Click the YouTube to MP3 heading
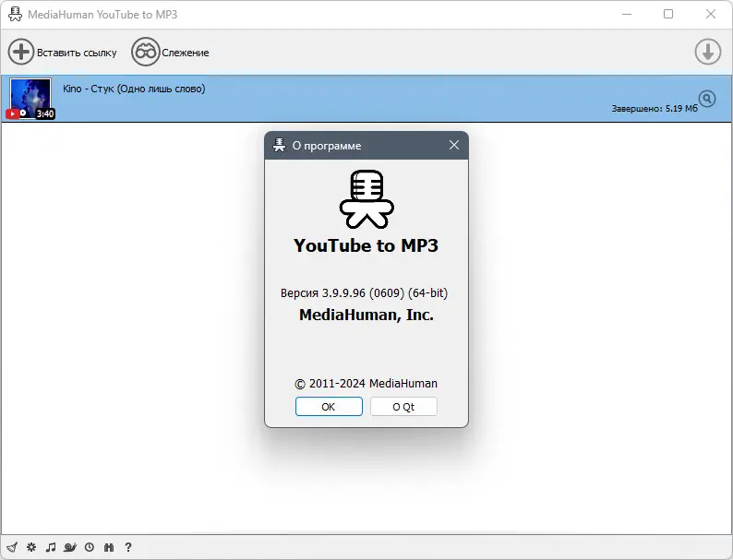The image size is (733, 560). pos(366,245)
